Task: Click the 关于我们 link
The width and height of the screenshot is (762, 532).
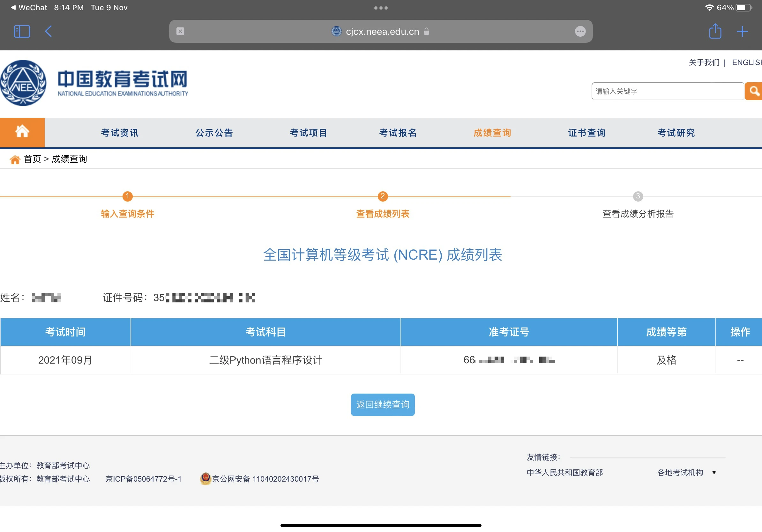Action: tap(704, 63)
